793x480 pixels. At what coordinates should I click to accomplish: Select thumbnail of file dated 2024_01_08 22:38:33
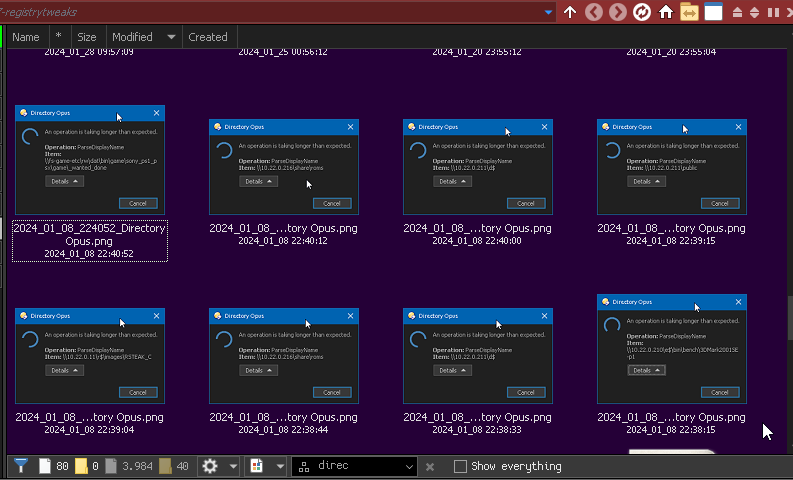pos(478,356)
